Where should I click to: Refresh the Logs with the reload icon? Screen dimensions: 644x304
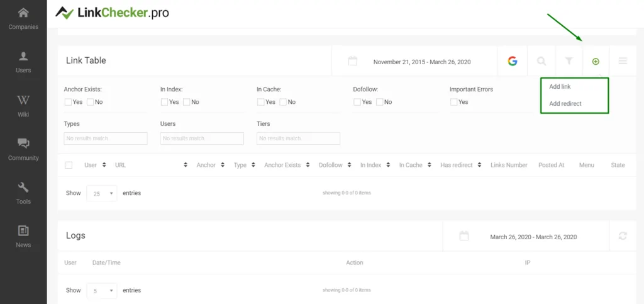point(623,236)
